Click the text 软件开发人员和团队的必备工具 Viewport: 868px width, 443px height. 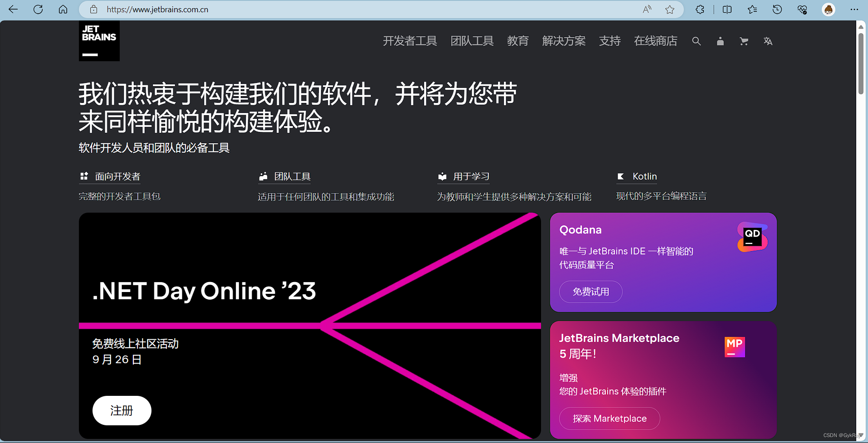[154, 148]
